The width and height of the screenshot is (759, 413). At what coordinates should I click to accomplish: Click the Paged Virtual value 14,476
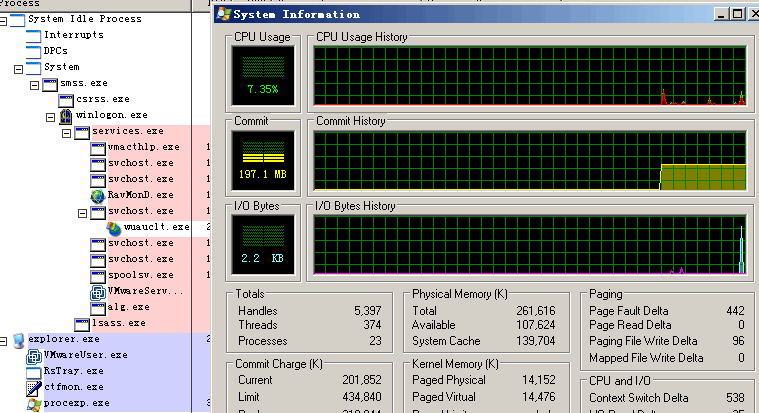pos(538,397)
